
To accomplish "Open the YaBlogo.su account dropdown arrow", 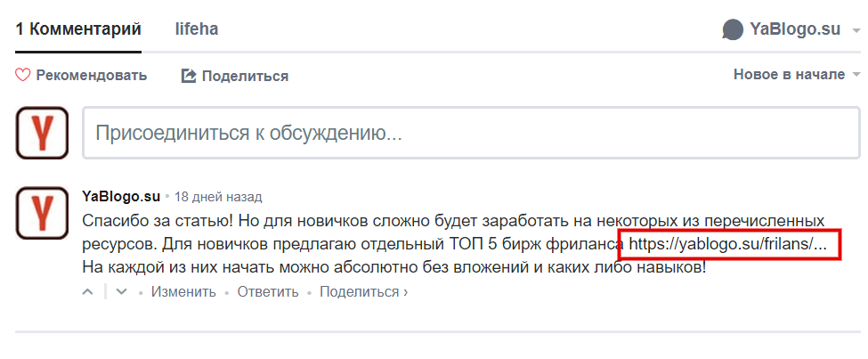I will pos(856,30).
